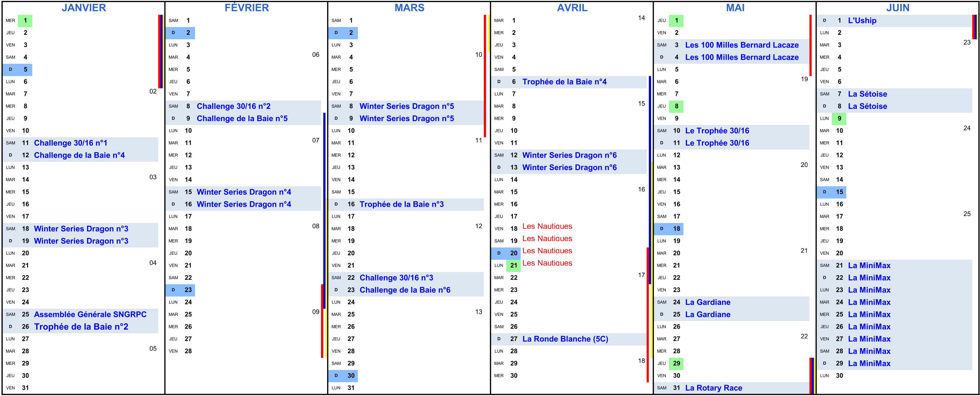The image size is (980, 396).
Task: Open Winter Series Dragon n°6 on April 12
Action: click(x=569, y=155)
